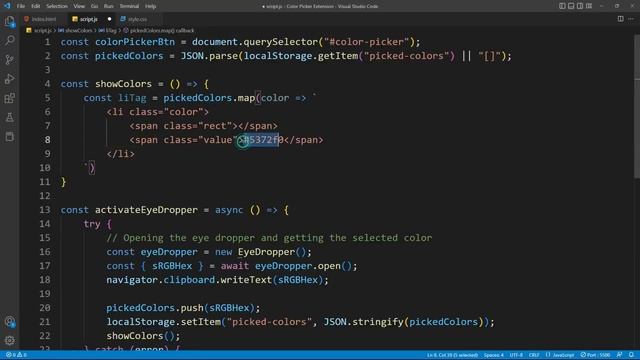
Task: Click Spaces: 4 indentation status item
Action: pyautogui.click(x=494, y=355)
